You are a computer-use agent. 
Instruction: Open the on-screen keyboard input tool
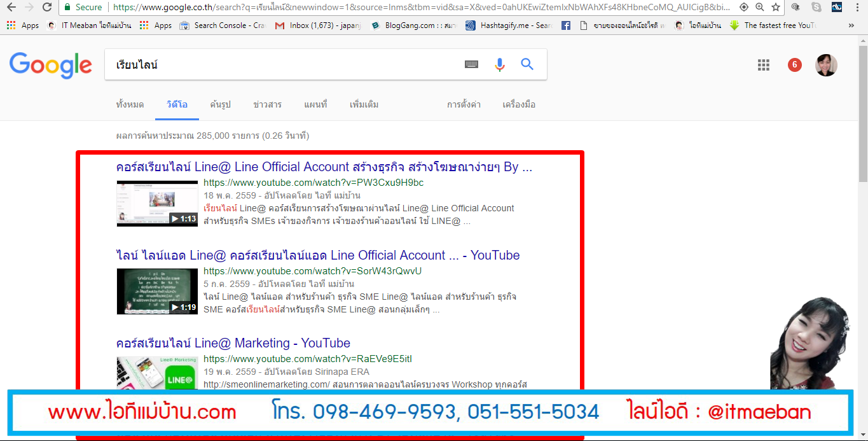click(471, 64)
